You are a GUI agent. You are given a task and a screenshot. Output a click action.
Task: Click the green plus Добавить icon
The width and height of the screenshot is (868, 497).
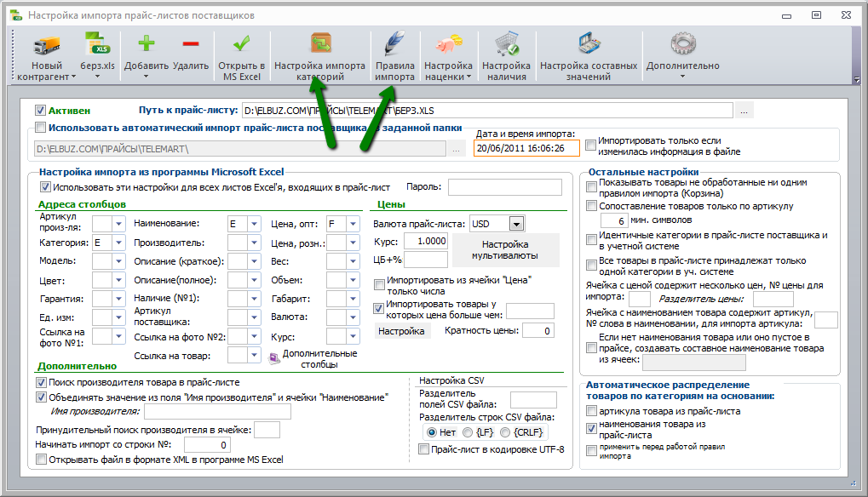pos(147,43)
